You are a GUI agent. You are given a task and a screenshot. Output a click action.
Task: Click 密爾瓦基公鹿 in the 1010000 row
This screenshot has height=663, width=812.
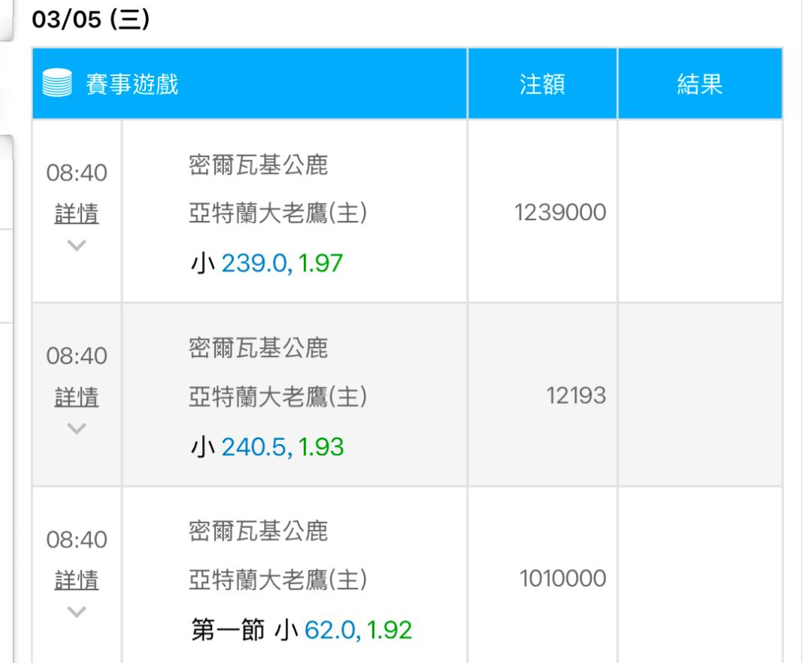click(258, 531)
